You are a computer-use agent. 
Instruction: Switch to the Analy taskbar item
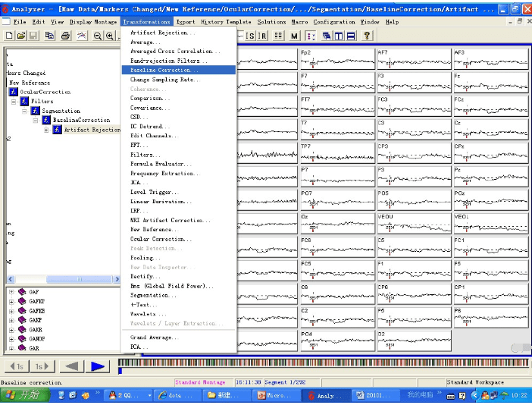click(326, 395)
